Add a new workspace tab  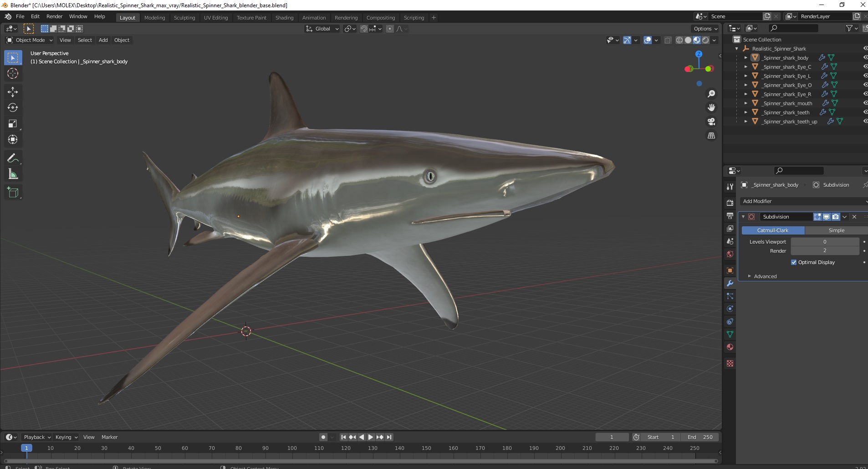coord(434,18)
